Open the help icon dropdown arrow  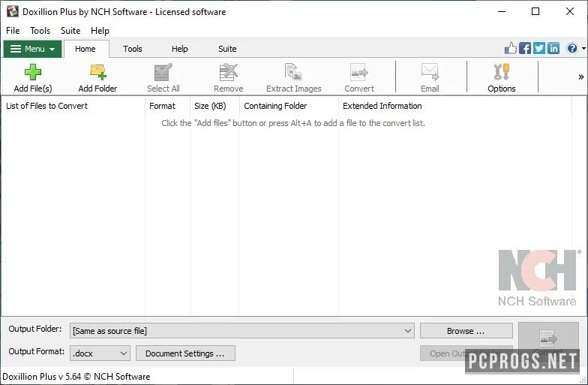[583, 48]
